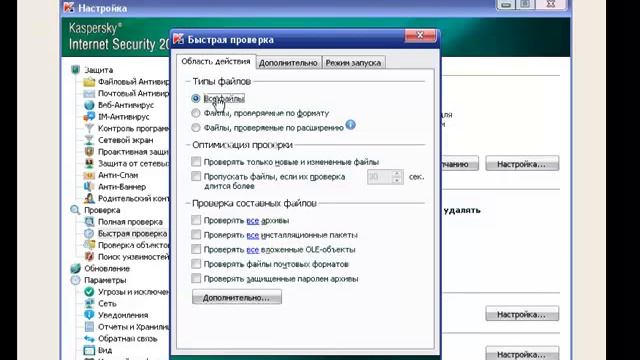Image resolution: width=640 pixels, height=360 pixels.
Task: Select Быстрая проверка in sidebar tree
Action: tap(133, 234)
